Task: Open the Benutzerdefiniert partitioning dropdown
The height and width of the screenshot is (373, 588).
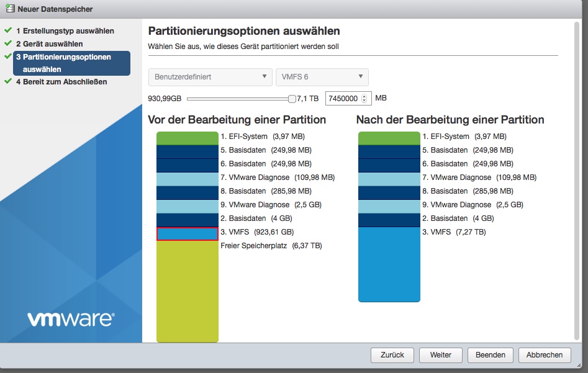Action: (210, 77)
